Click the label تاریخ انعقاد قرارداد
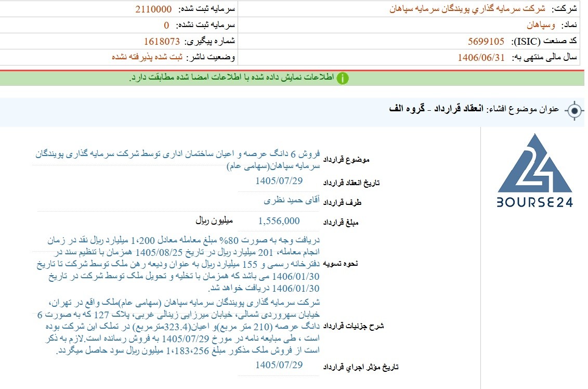This screenshot has width=588, height=389. tap(351, 183)
